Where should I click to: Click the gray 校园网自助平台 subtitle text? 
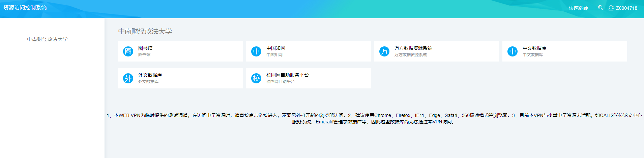pos(281,82)
